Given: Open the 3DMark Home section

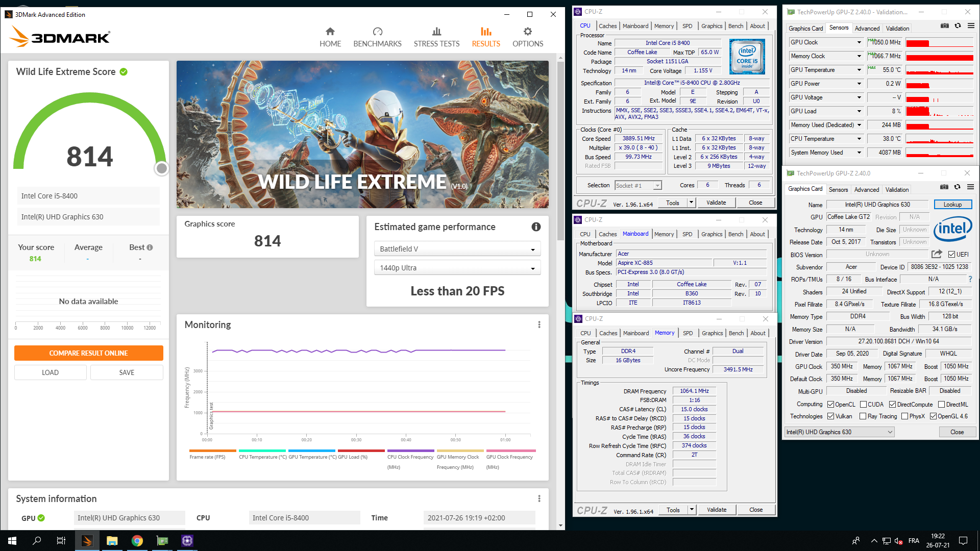Looking at the screenshot, I should pyautogui.click(x=330, y=37).
